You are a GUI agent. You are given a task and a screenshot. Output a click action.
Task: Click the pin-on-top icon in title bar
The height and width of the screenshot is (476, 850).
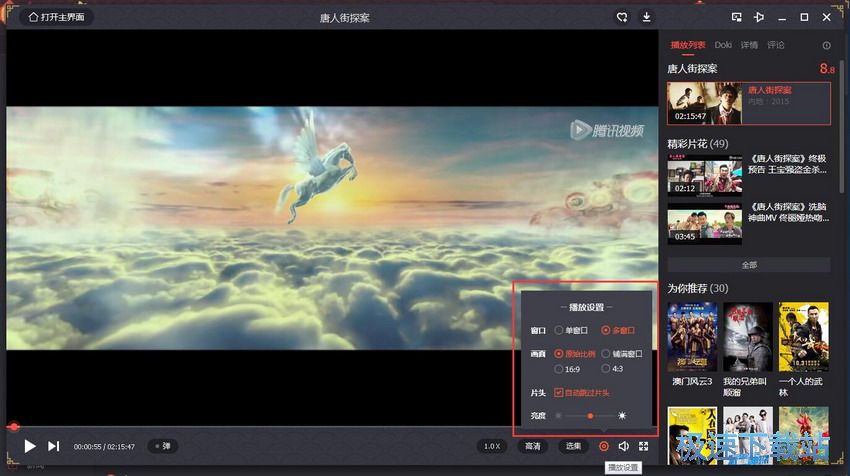click(759, 17)
